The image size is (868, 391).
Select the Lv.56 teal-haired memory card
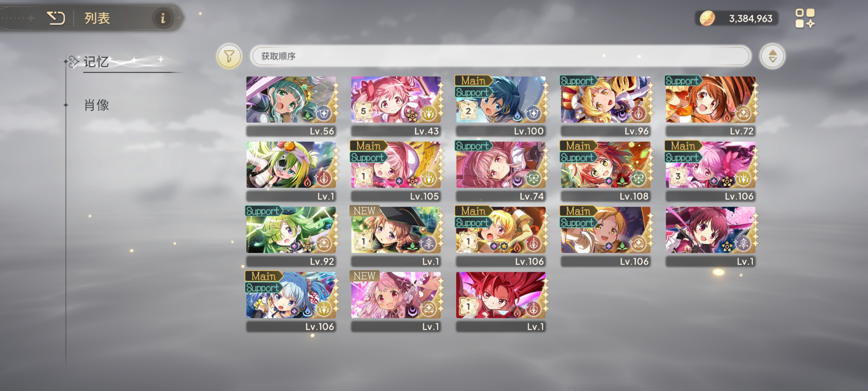point(292,106)
